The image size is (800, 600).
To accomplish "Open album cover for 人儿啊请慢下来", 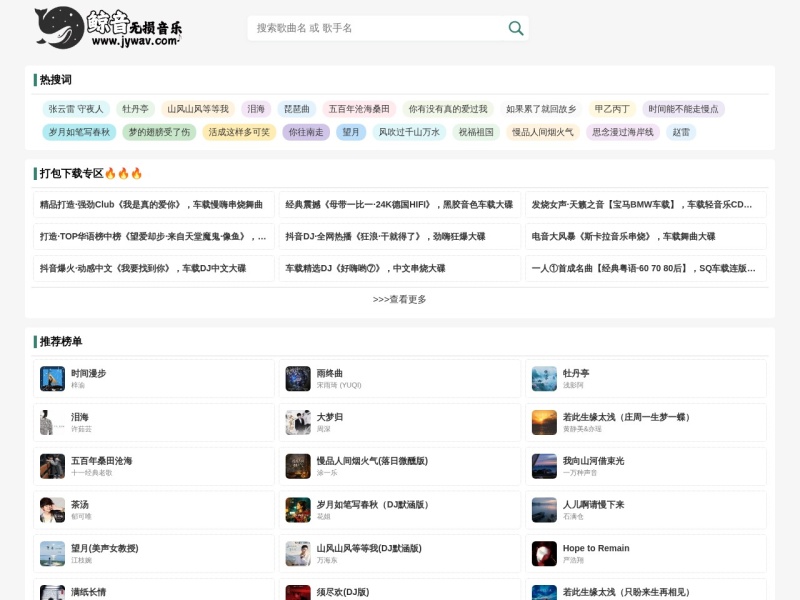I will tap(544, 510).
